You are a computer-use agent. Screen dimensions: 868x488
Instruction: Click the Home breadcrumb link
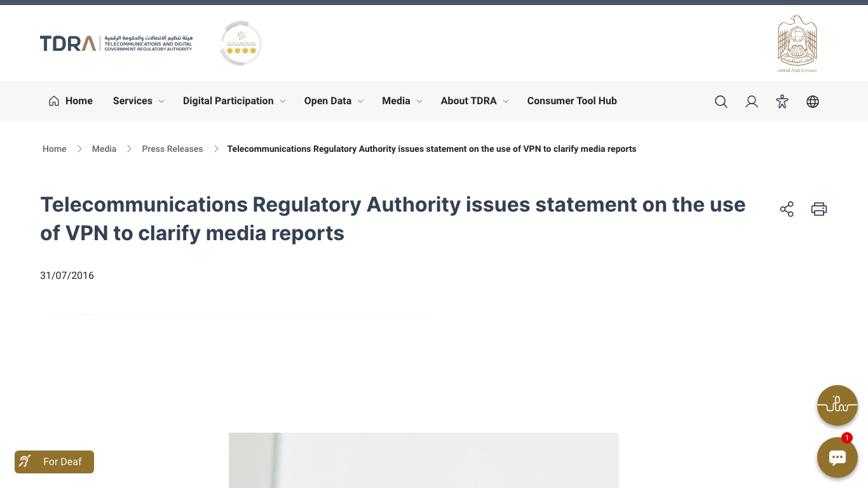(x=54, y=149)
